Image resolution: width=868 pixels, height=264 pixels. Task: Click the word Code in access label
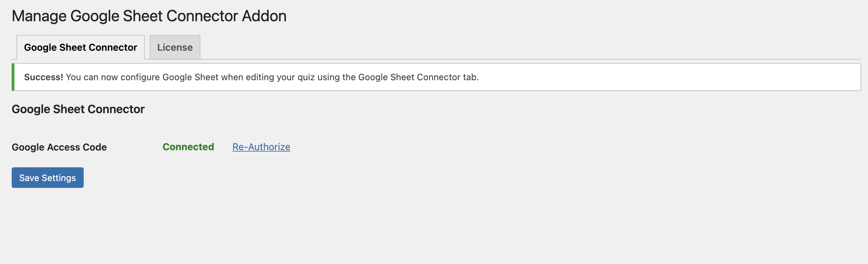pos(95,147)
